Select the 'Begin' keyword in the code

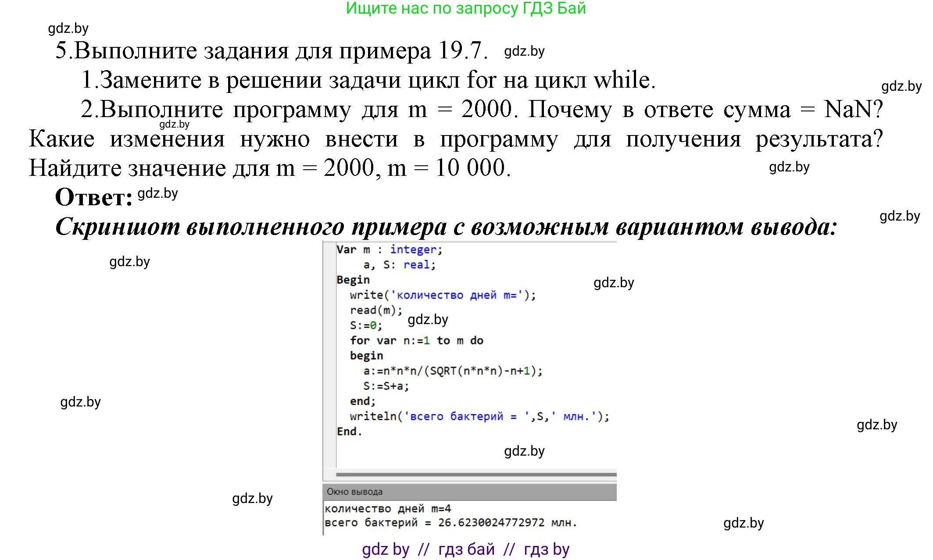(x=352, y=280)
